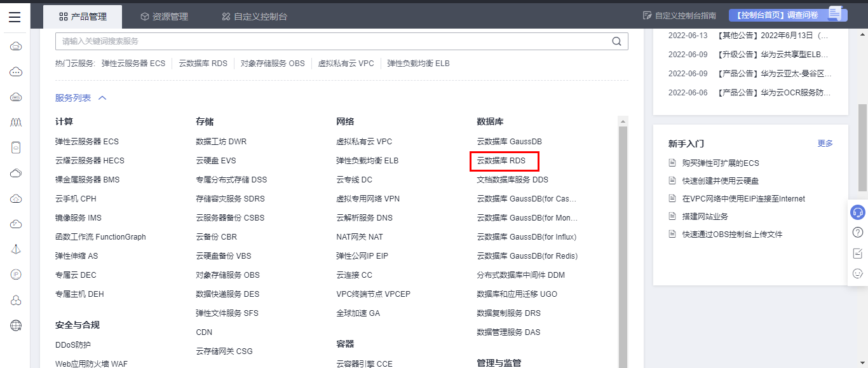Image resolution: width=868 pixels, height=368 pixels.
Task: Open 数据工坊 DWR service
Action: pyautogui.click(x=220, y=141)
